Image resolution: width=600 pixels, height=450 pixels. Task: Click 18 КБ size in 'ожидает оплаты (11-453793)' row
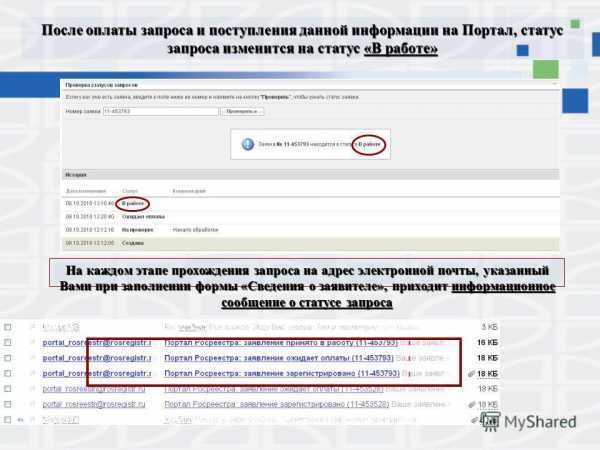tap(487, 358)
